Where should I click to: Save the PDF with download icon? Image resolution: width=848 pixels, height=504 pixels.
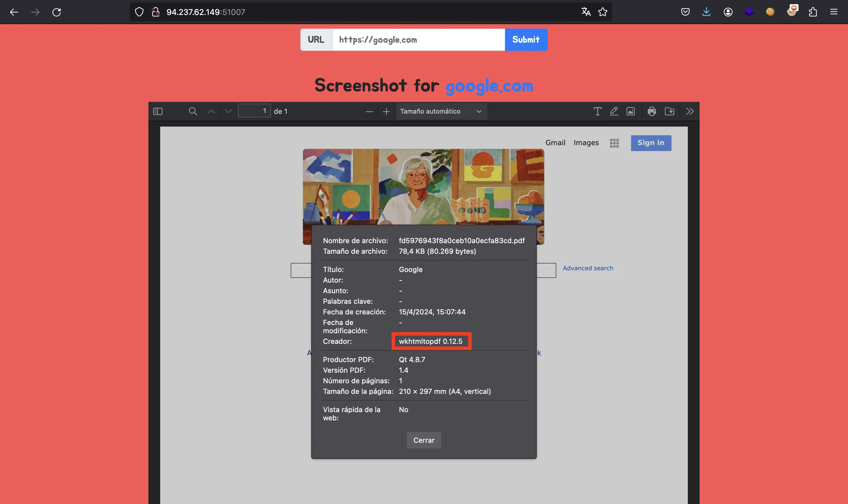point(669,111)
